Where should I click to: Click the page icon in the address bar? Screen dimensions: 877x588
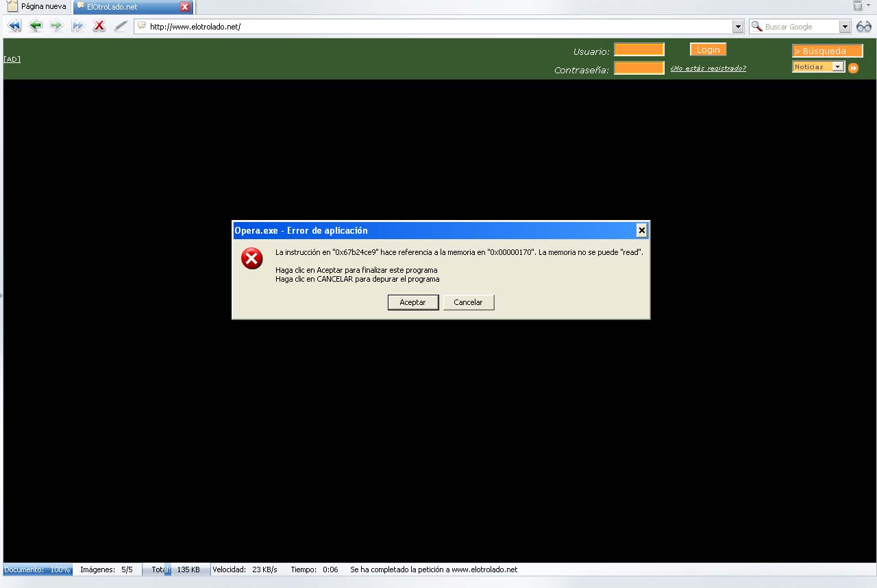click(x=143, y=26)
